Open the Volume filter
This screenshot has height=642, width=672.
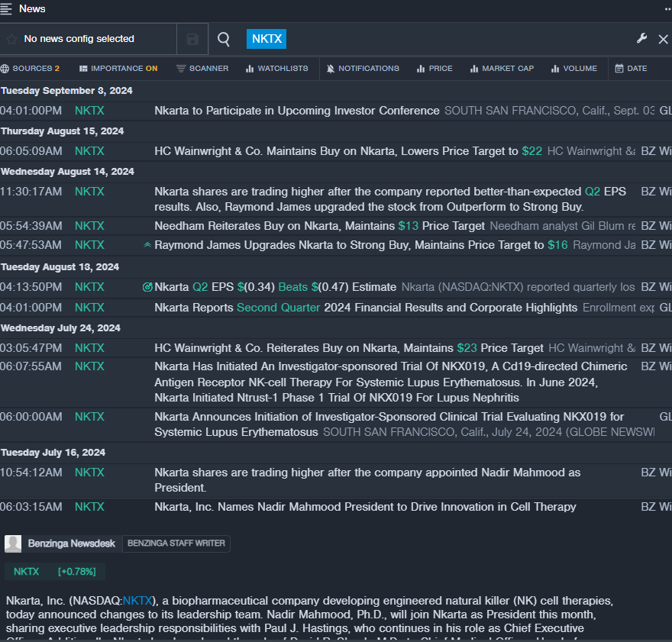pos(573,69)
